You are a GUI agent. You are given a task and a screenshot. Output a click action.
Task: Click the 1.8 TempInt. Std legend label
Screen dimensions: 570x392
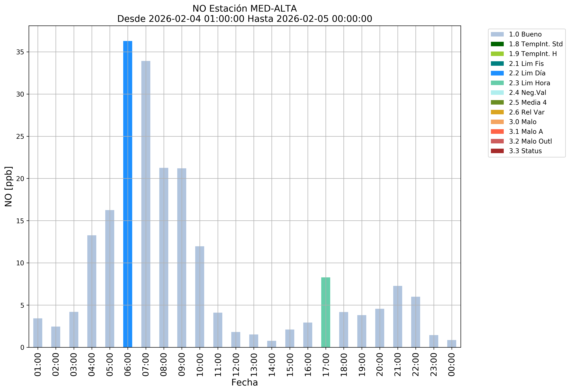[535, 44]
